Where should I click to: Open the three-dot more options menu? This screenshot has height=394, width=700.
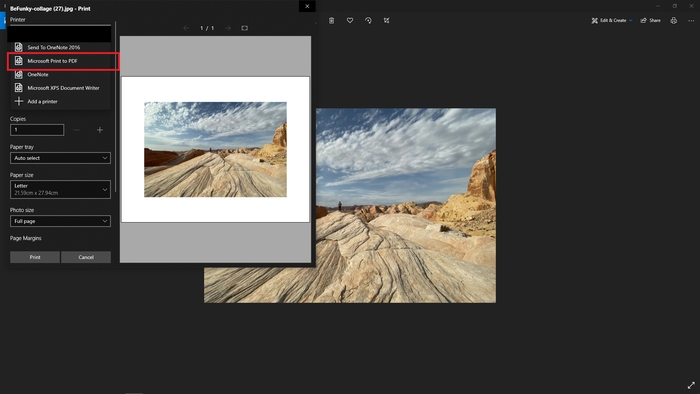click(691, 21)
